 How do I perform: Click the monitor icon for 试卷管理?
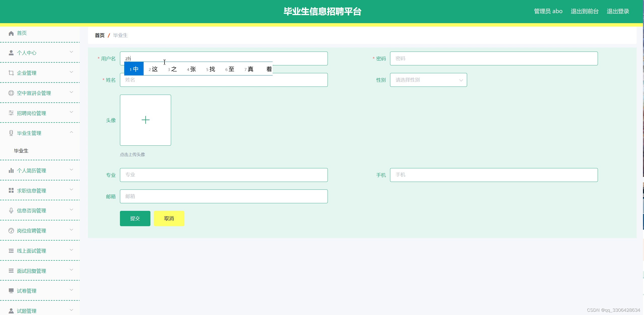point(11,291)
